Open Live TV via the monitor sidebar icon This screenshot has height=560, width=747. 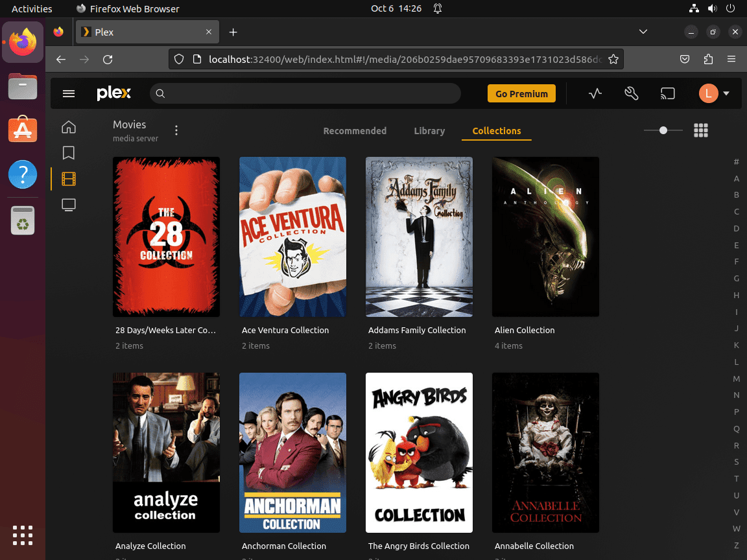click(x=68, y=205)
